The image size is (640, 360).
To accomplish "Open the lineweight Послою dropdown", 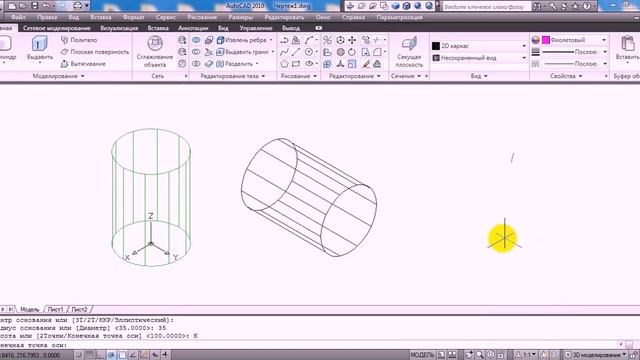I will (x=574, y=52).
